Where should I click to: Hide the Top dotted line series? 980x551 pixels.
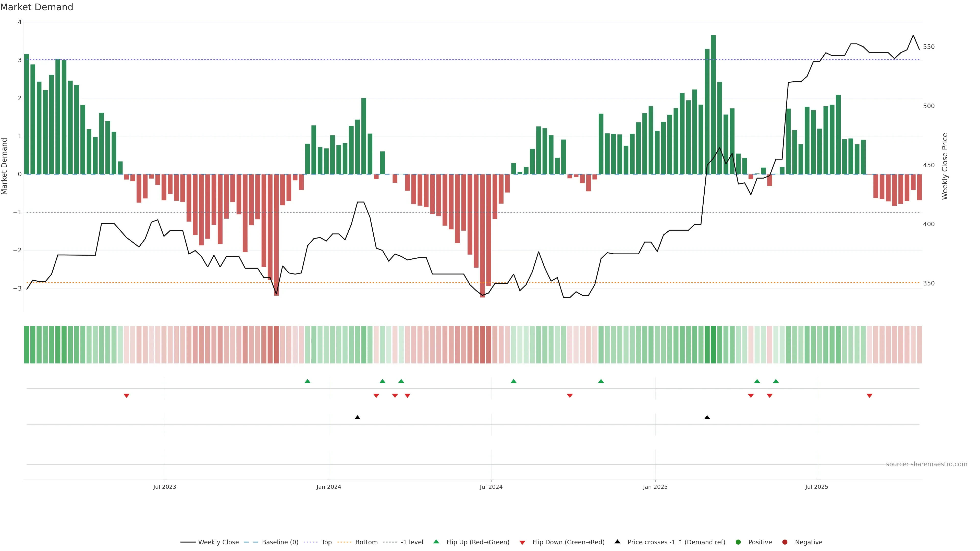[x=326, y=542]
